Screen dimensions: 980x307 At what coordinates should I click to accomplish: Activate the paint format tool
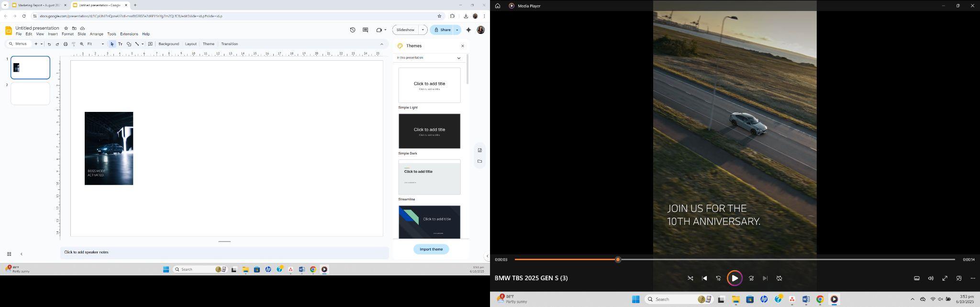[x=74, y=44]
